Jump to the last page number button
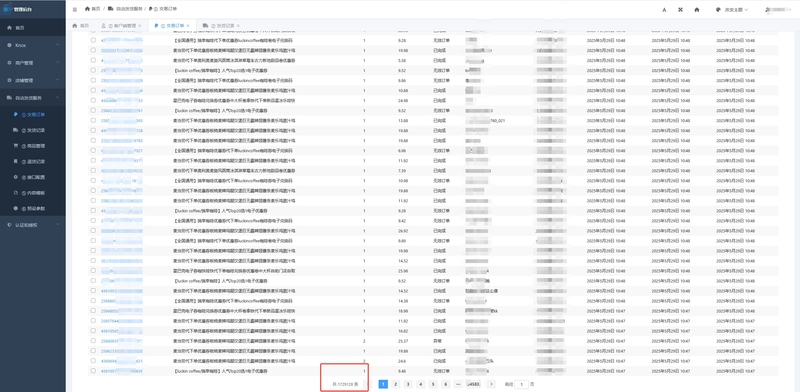The height and width of the screenshot is (392, 800). tap(473, 384)
